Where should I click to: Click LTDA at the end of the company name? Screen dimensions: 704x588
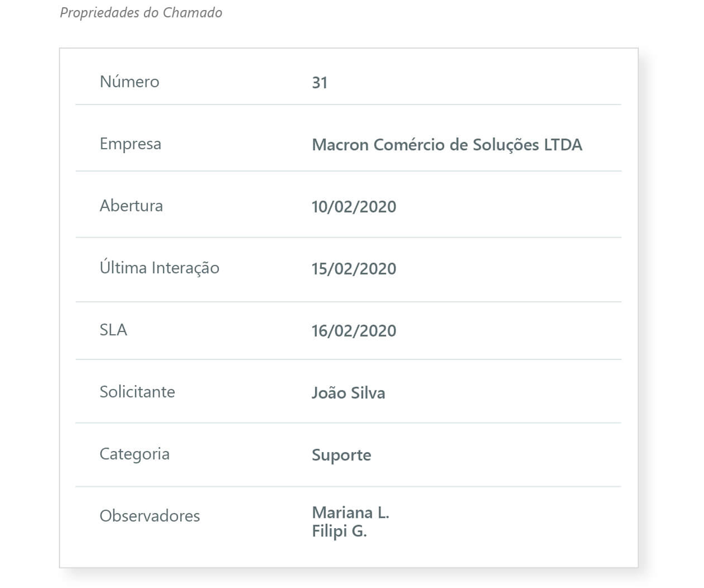pos(563,145)
